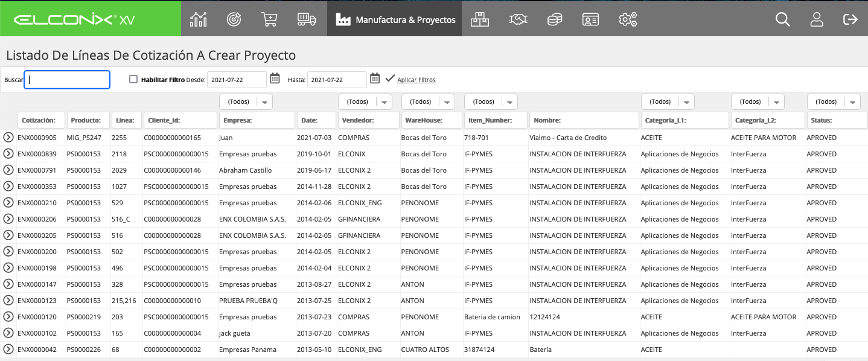Open the coins finance module icon
The width and height of the screenshot is (868, 361).
[x=554, y=19]
